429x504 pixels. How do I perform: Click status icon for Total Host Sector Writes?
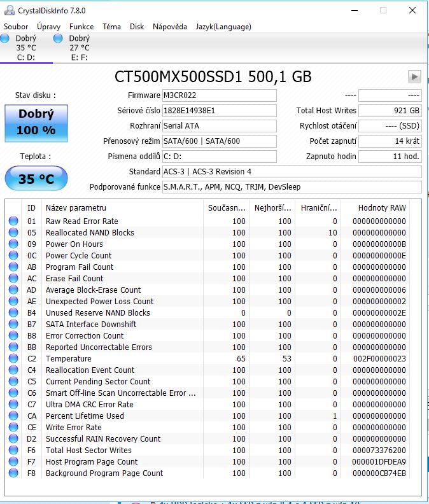click(13, 450)
